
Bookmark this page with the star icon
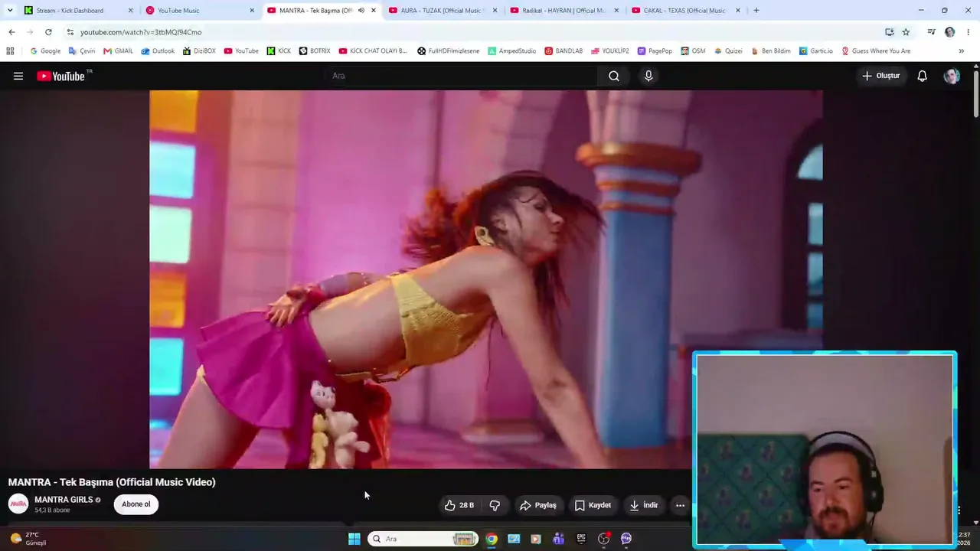click(906, 32)
